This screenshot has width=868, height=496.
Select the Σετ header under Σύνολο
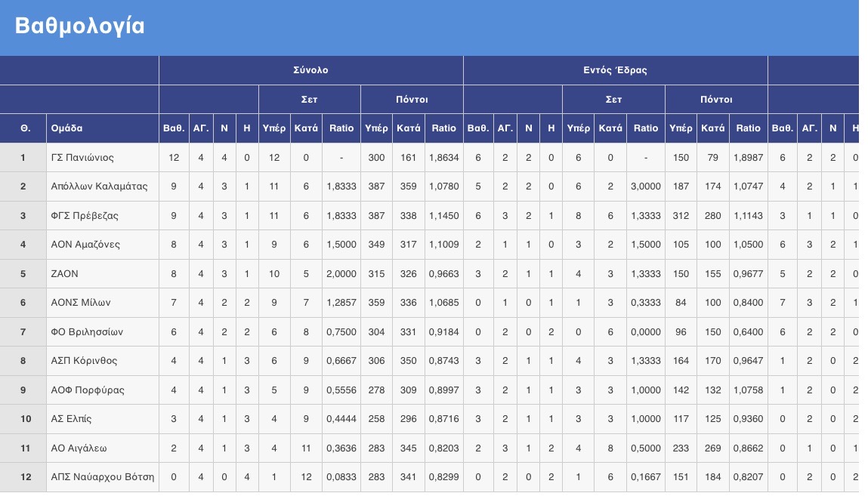click(x=310, y=100)
